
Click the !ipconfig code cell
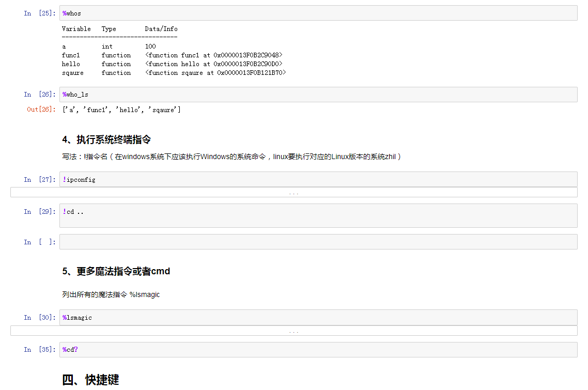tap(318, 179)
